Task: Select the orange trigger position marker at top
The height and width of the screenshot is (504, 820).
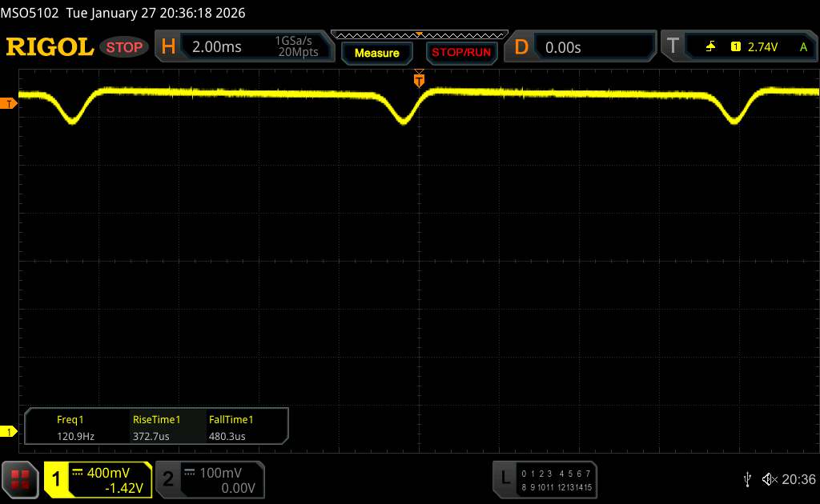Action: 419,79
